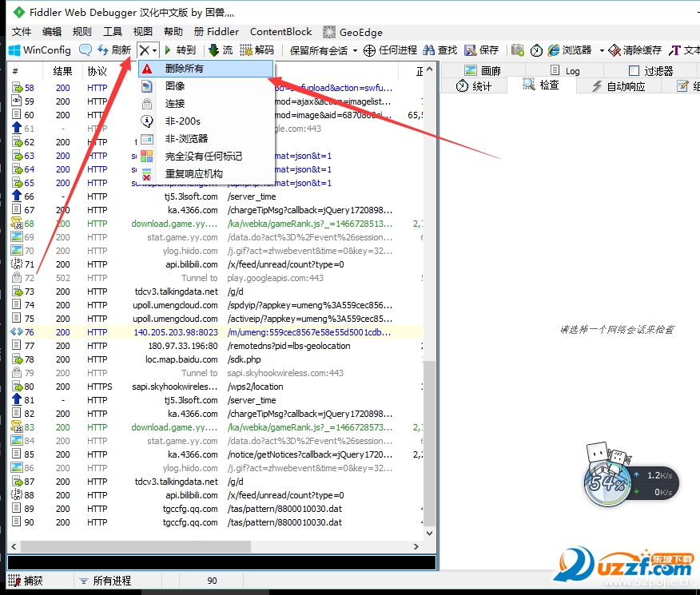700x595 pixels.
Task: Click the 结果 column header
Action: (62, 71)
